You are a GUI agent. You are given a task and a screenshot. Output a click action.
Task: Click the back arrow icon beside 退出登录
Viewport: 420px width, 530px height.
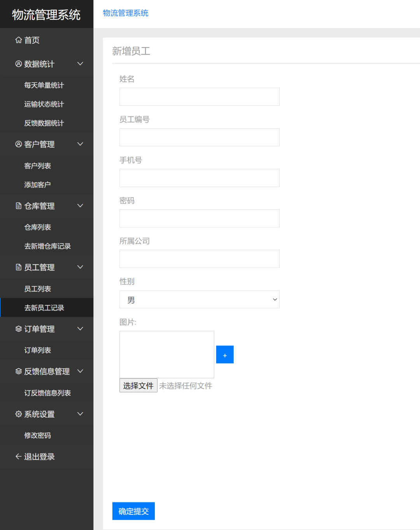[x=18, y=456]
